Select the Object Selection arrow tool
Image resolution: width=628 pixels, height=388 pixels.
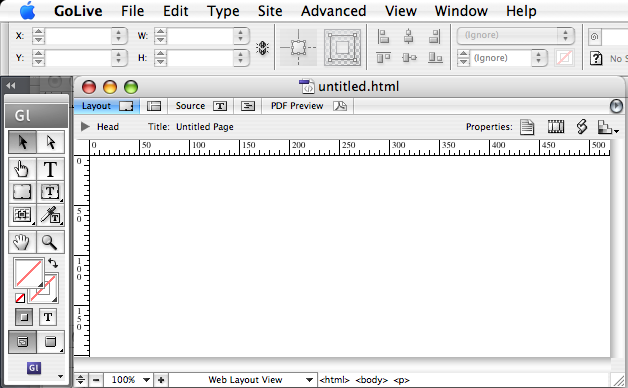point(22,142)
